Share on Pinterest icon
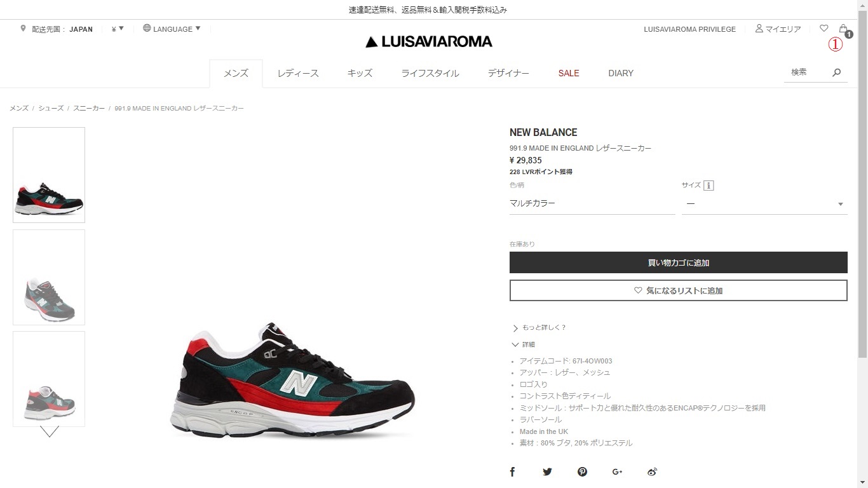The width and height of the screenshot is (868, 488). point(582,471)
